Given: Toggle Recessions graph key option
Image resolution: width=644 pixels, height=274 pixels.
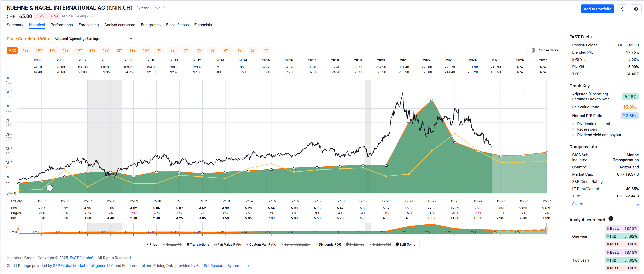Looking at the screenshot, I should [584, 129].
